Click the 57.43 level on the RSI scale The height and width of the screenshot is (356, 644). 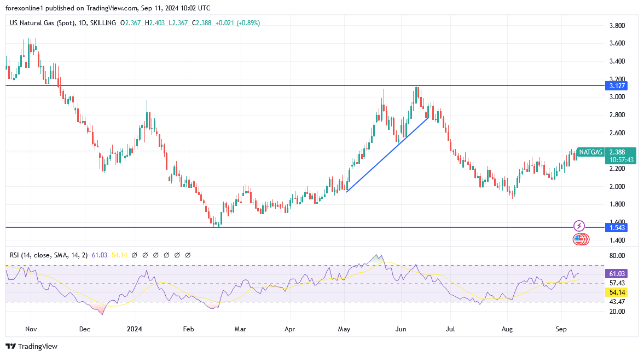[x=617, y=283]
